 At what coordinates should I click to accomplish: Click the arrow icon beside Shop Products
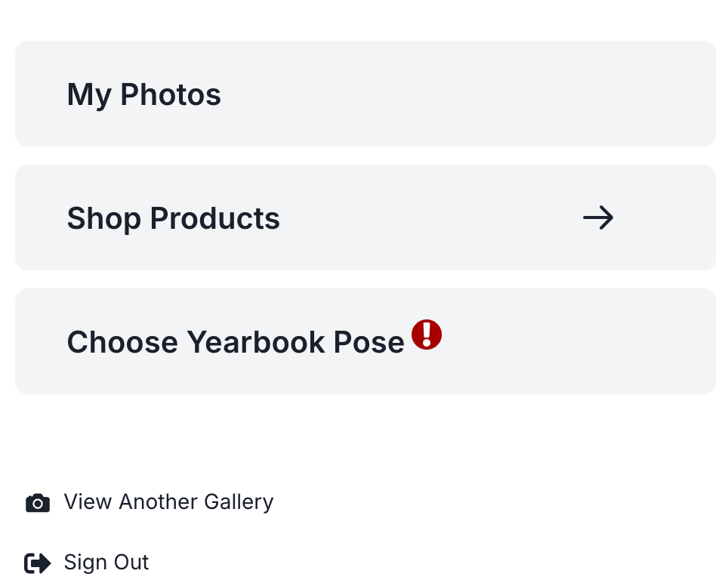click(598, 218)
